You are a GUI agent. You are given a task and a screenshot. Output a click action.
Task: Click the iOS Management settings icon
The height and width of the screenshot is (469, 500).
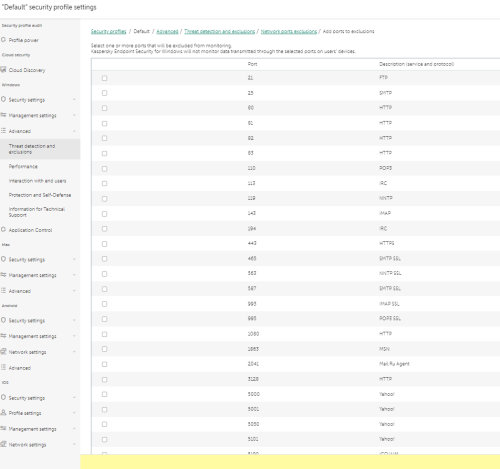(3, 428)
